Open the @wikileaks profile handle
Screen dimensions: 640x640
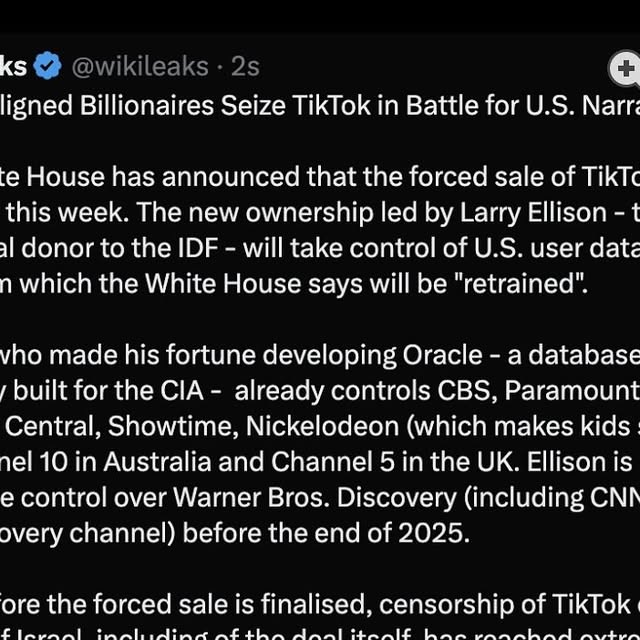[x=139, y=67]
